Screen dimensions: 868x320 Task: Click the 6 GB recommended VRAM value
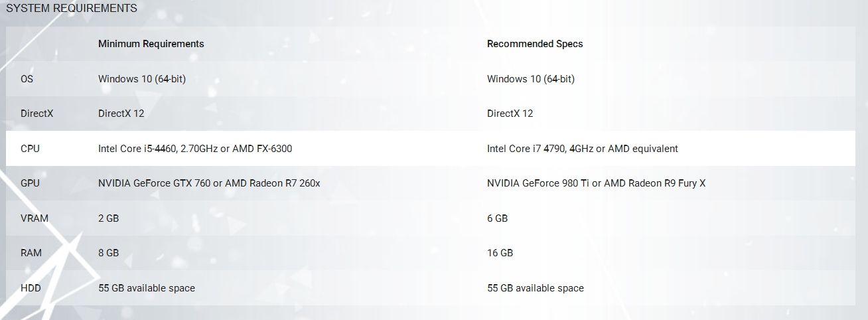pos(497,218)
